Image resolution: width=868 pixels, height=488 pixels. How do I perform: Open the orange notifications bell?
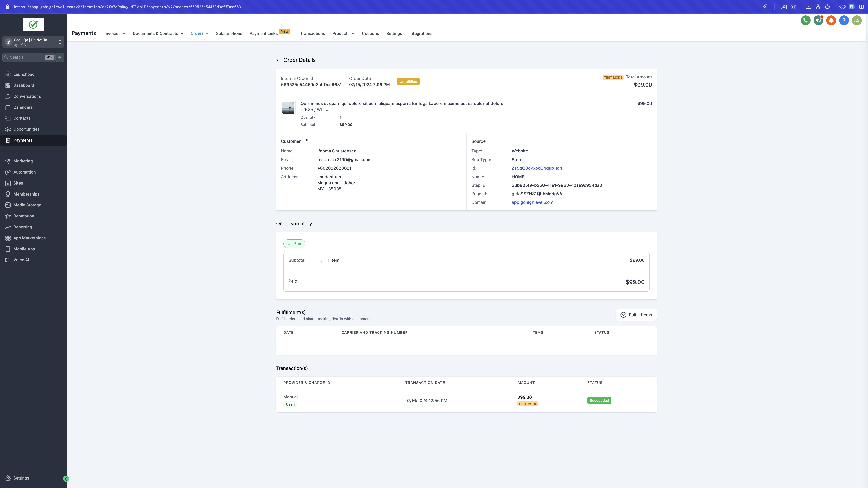pos(831,20)
